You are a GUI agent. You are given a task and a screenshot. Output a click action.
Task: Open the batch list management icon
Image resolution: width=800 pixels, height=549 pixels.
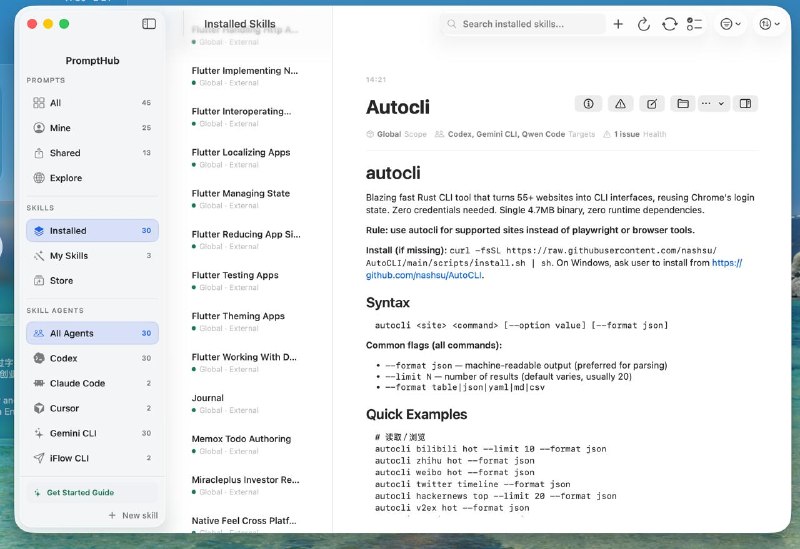(694, 24)
